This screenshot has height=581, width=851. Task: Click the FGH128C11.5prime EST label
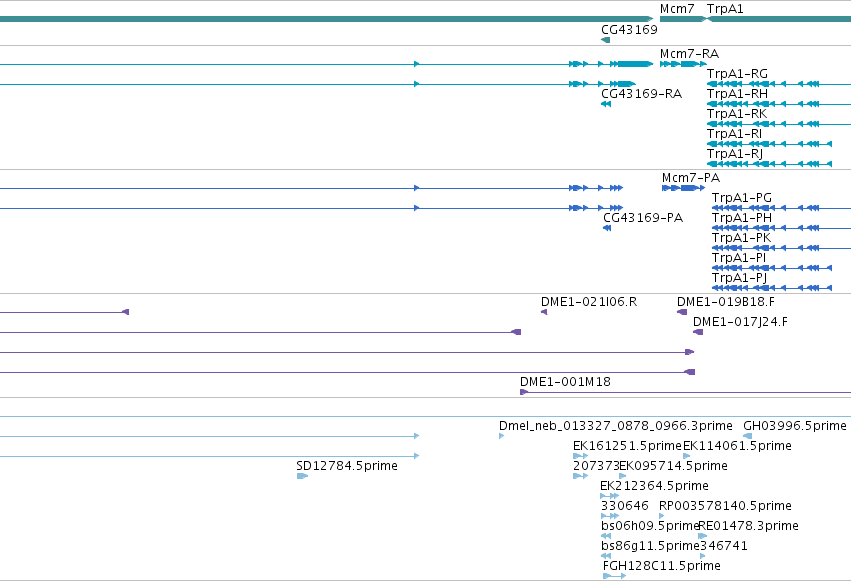point(662,566)
